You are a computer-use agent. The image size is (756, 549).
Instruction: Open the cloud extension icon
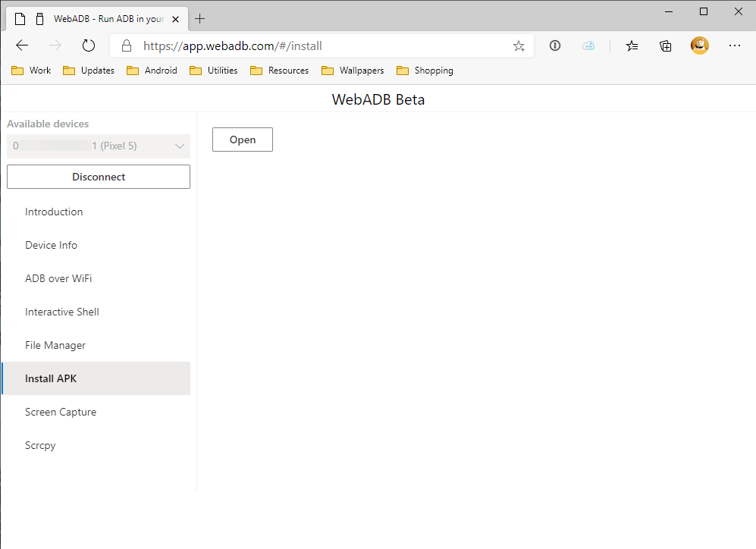(588, 45)
